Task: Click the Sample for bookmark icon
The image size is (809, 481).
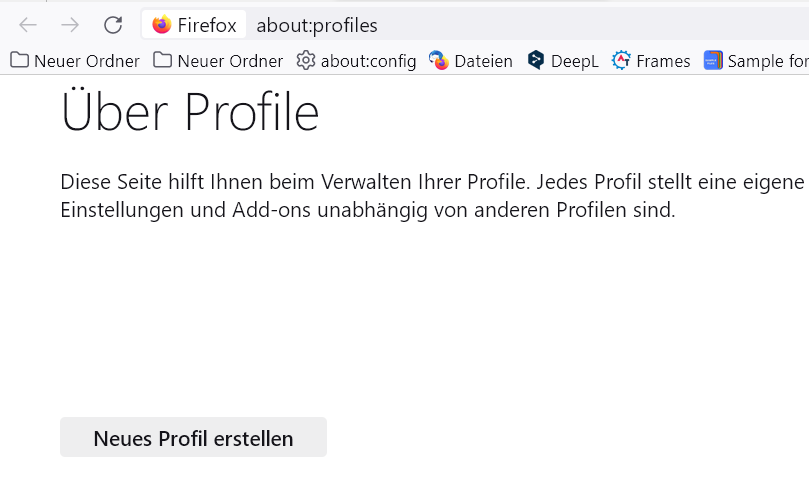Action: pos(713,61)
